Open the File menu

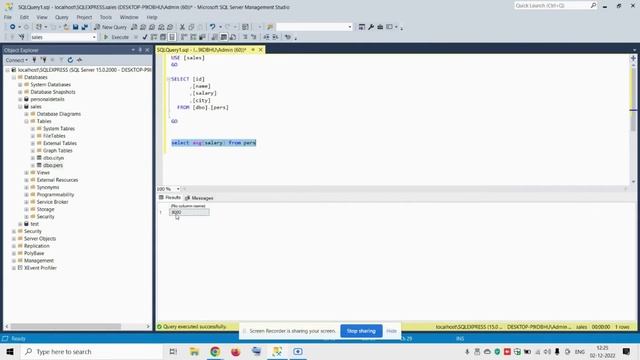tap(8, 17)
